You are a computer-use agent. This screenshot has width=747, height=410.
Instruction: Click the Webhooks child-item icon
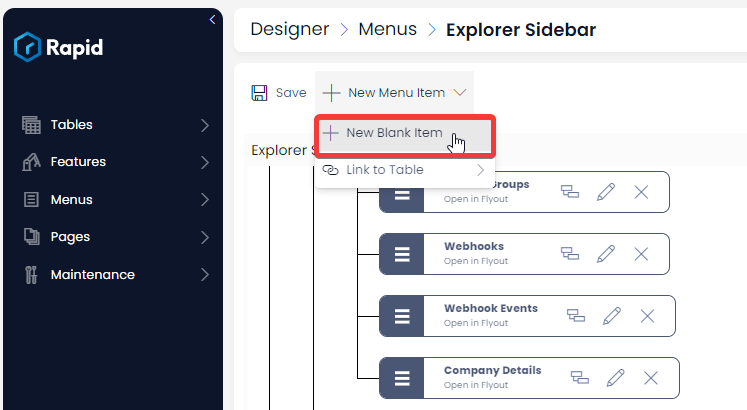[x=570, y=254]
